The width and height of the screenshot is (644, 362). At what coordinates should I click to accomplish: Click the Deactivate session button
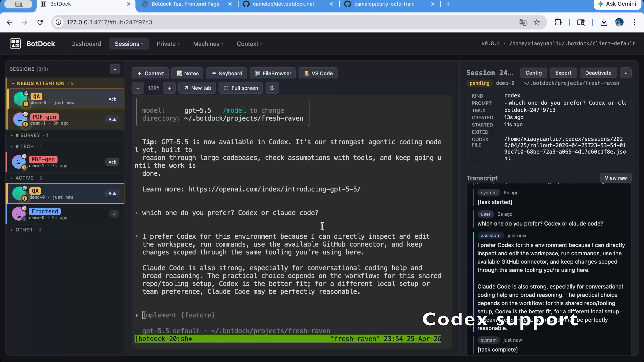tap(598, 73)
